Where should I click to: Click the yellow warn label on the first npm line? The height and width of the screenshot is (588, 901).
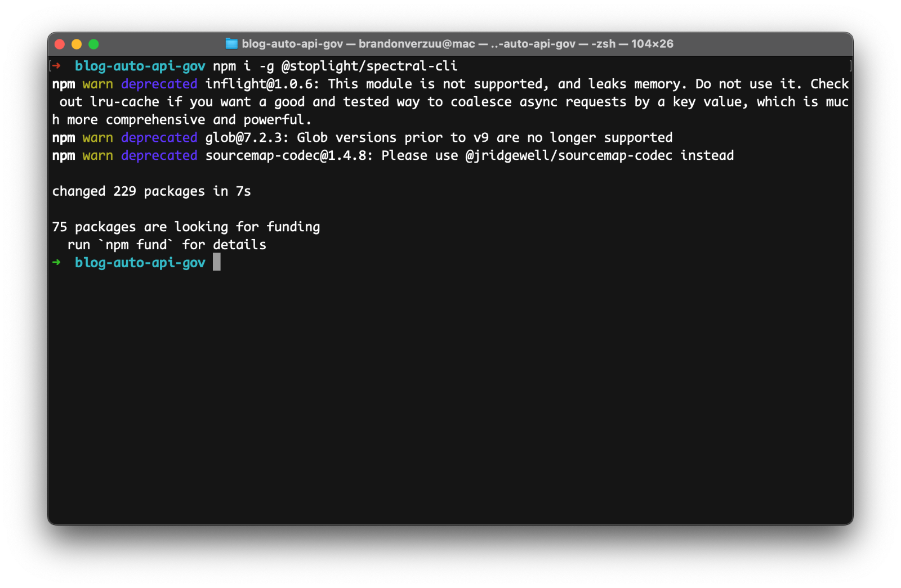pos(97,84)
